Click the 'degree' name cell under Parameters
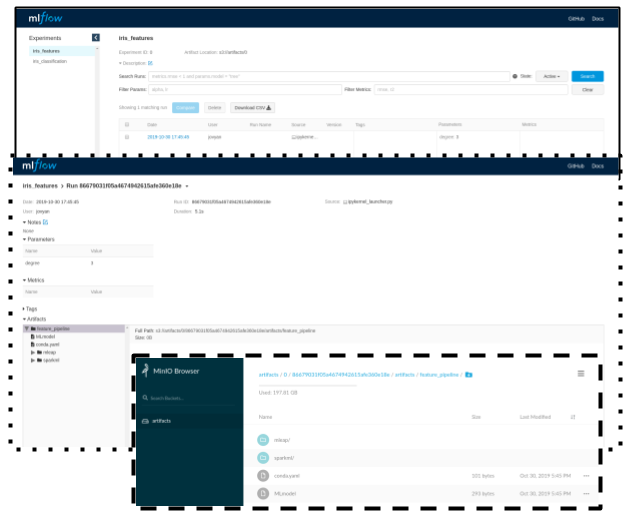 click(32, 263)
